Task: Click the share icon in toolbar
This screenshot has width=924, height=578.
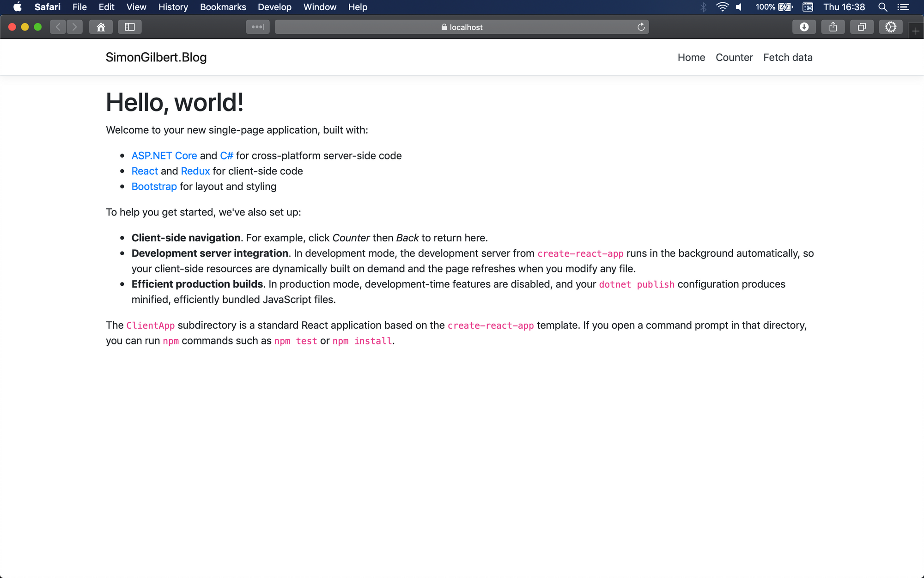Action: click(833, 27)
